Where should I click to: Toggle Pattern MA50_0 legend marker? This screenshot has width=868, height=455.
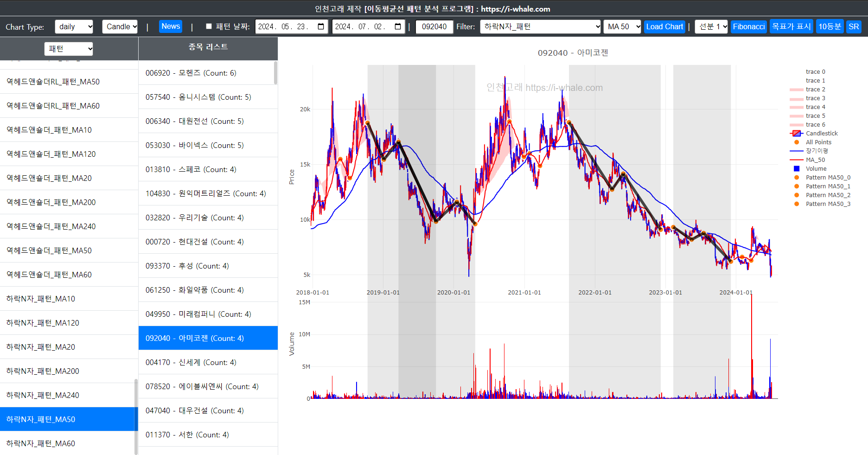tap(797, 178)
